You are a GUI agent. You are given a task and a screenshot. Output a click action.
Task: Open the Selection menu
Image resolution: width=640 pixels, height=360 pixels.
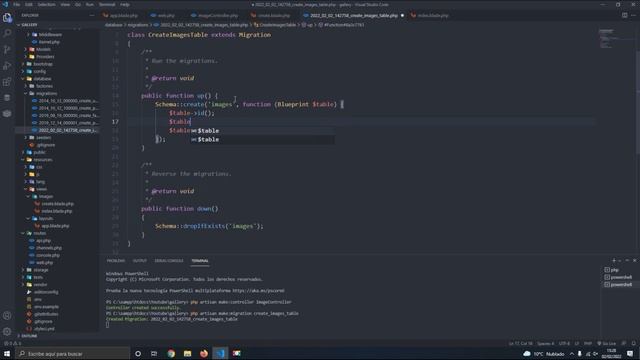tap(47, 4)
